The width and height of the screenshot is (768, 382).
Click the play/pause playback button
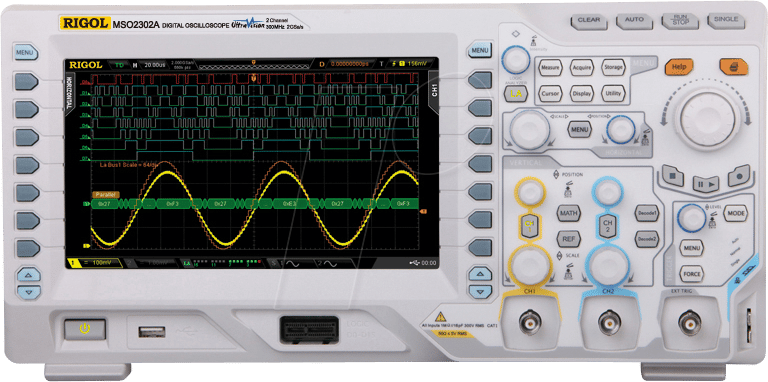[x=706, y=184]
